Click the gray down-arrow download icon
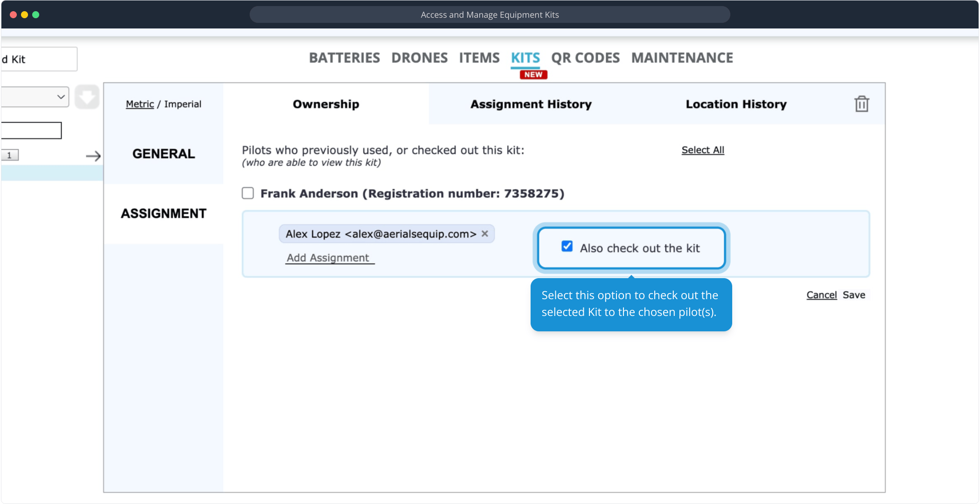 pyautogui.click(x=87, y=97)
